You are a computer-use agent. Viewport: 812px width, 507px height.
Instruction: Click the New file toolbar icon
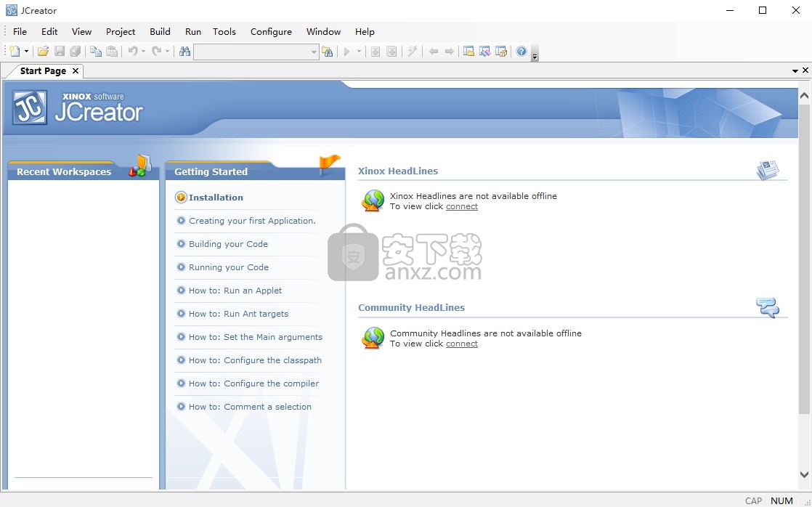(15, 52)
